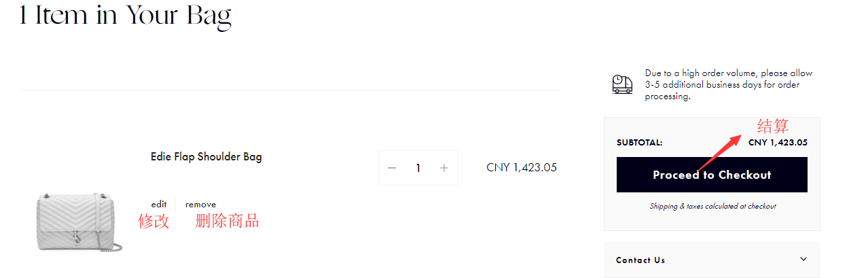Increase quantity with the plus icon
868x278 pixels.
[x=444, y=168]
